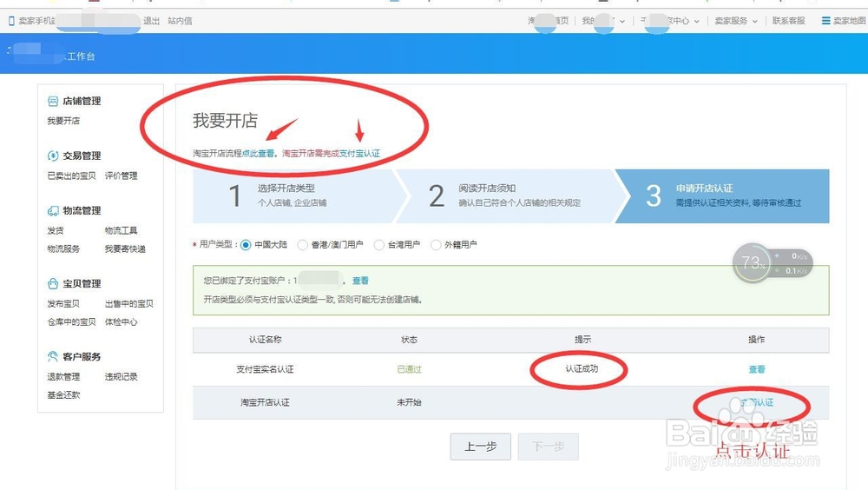Open 基金还款 in the sidebar
Viewport: 868px width, 490px height.
click(63, 395)
